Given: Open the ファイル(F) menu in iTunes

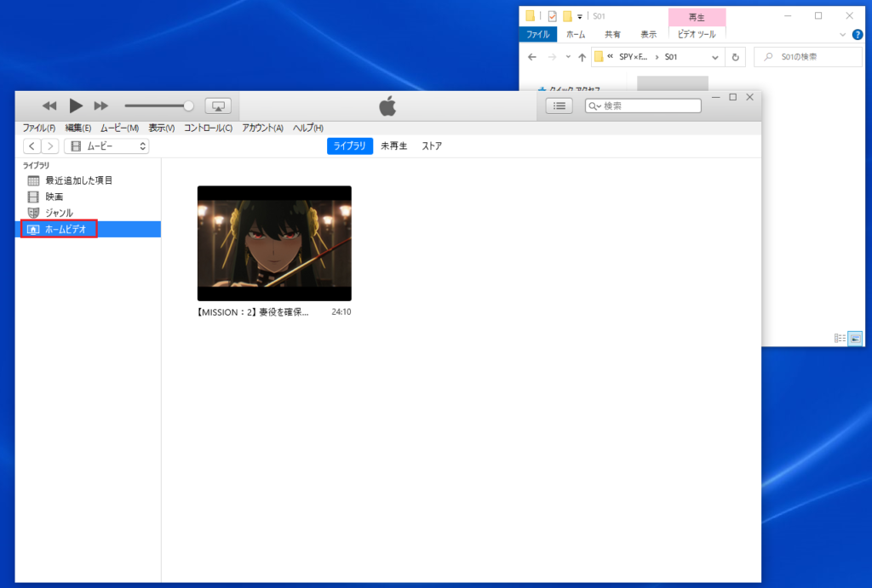Looking at the screenshot, I should coord(39,128).
